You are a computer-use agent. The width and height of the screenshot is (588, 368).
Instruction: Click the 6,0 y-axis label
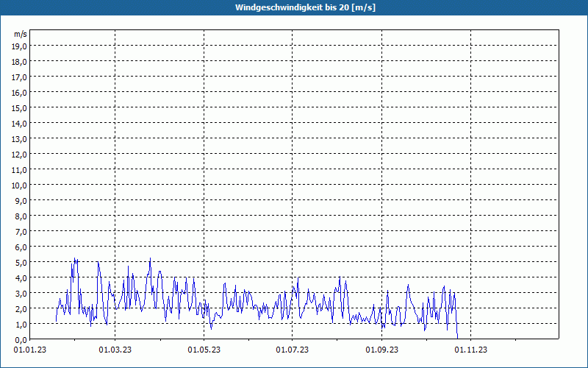point(21,247)
